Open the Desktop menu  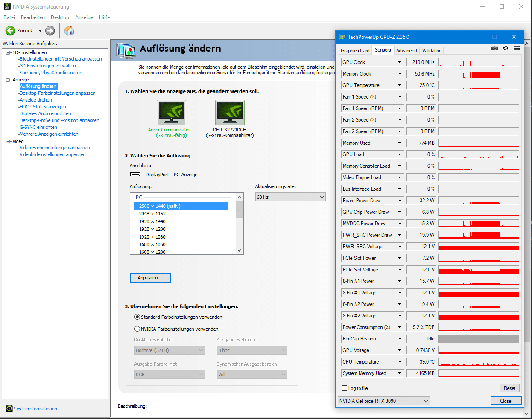coord(60,17)
